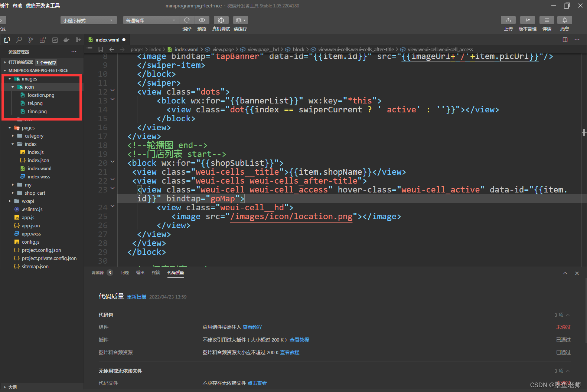Close the bottom debug panel
This screenshot has height=392, width=587.
(577, 273)
